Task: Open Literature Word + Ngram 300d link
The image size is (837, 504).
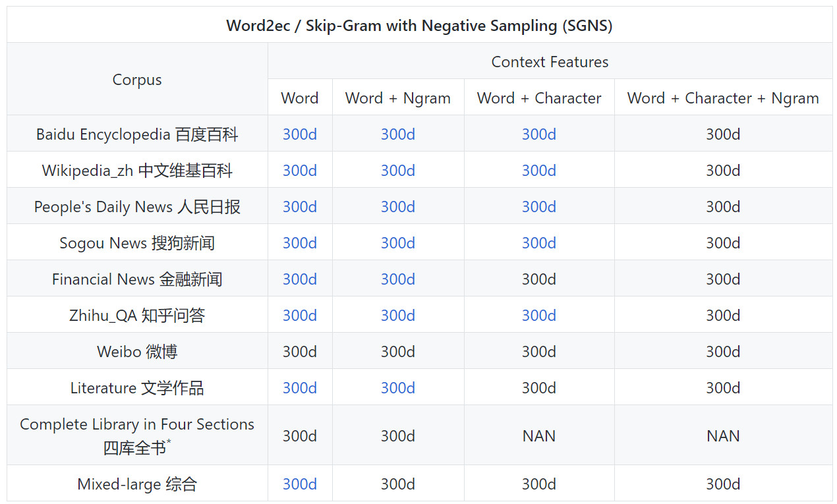Action: click(398, 388)
